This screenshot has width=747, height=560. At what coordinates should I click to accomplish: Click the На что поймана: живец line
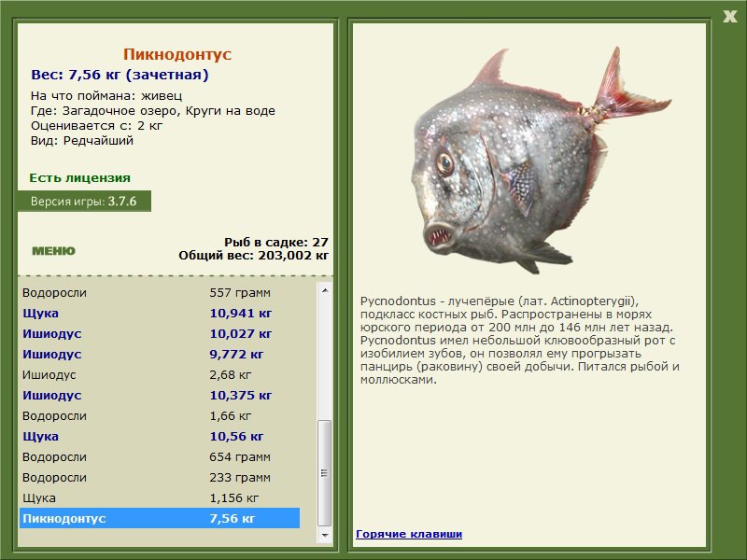click(106, 96)
